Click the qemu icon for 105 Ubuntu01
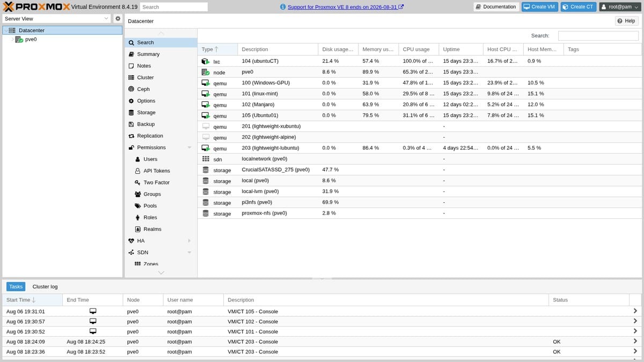Screen dimensions: 644x362 tap(206, 115)
